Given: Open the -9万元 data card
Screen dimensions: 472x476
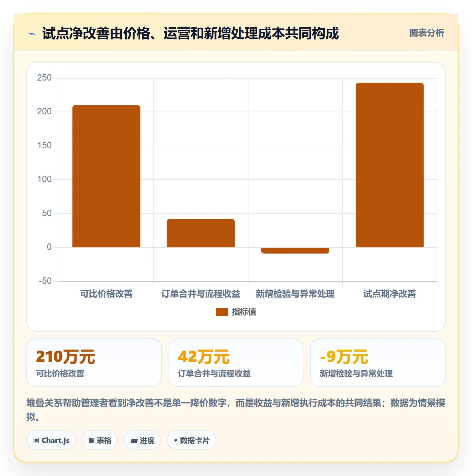Looking at the screenshot, I should pos(378,363).
